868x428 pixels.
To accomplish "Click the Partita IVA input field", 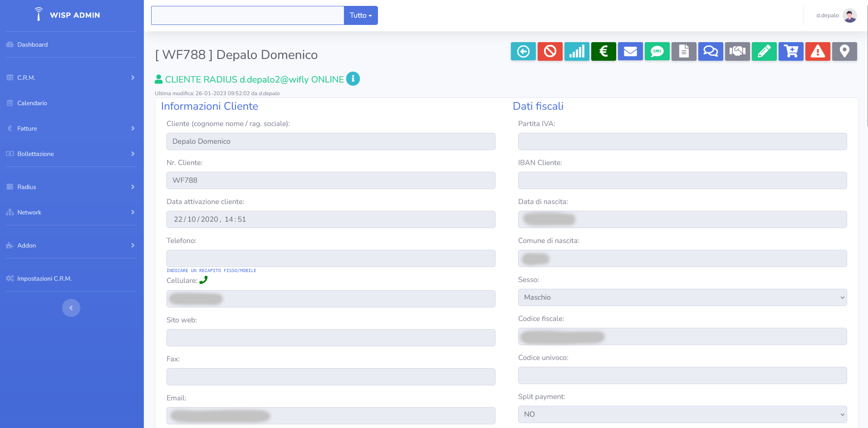I will (682, 141).
